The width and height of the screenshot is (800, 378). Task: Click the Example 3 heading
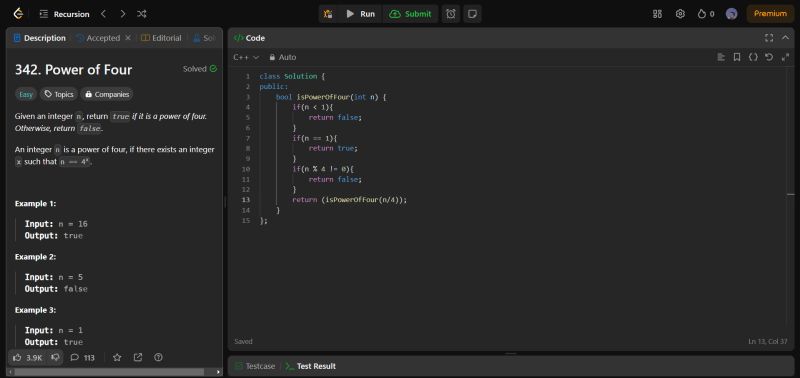click(36, 310)
